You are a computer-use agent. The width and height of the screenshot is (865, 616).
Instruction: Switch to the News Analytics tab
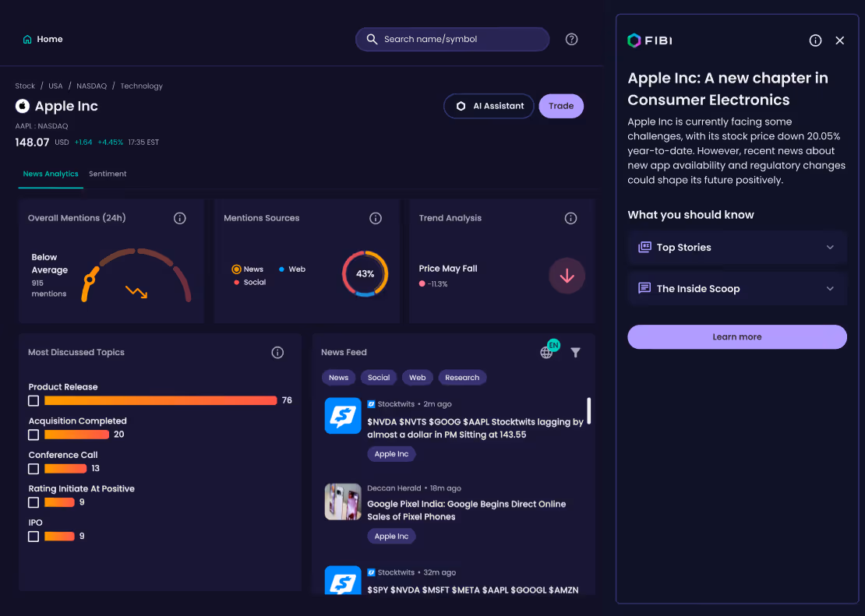click(x=51, y=174)
